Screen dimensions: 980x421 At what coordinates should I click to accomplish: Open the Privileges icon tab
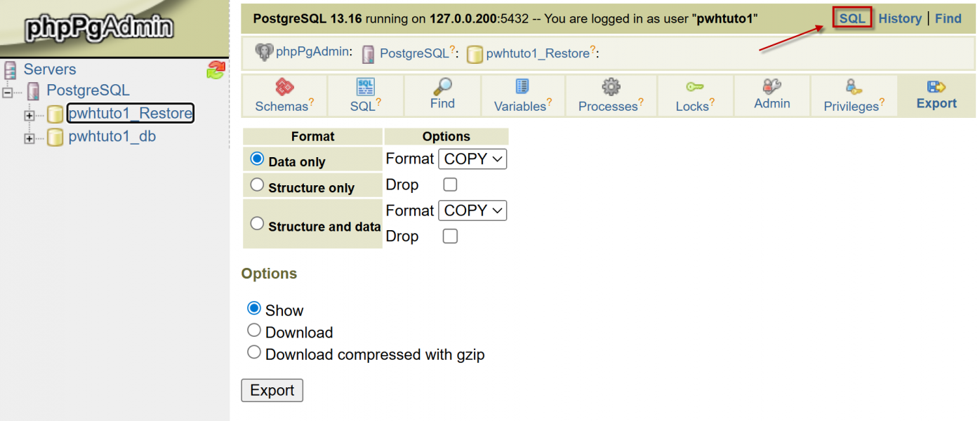pyautogui.click(x=854, y=87)
